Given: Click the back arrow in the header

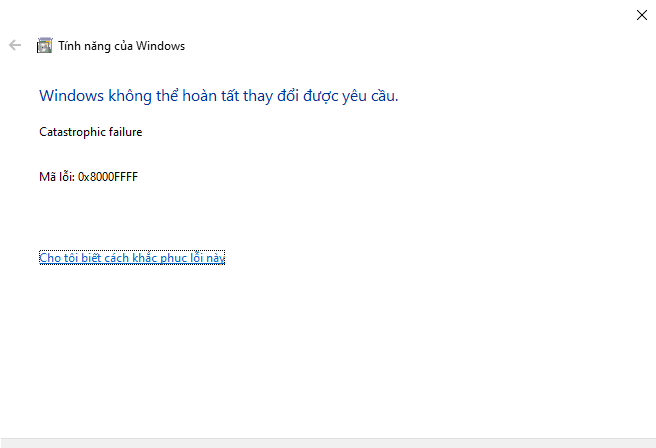Looking at the screenshot, I should coord(15,45).
